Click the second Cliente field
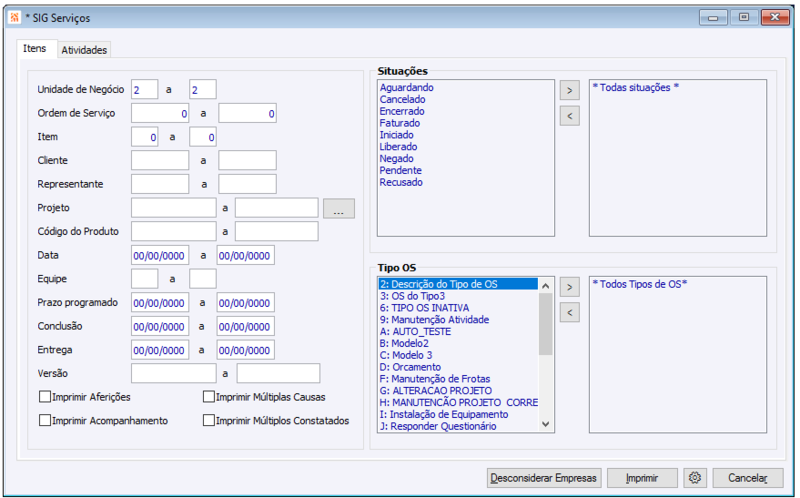The image size is (800, 498). [247, 160]
